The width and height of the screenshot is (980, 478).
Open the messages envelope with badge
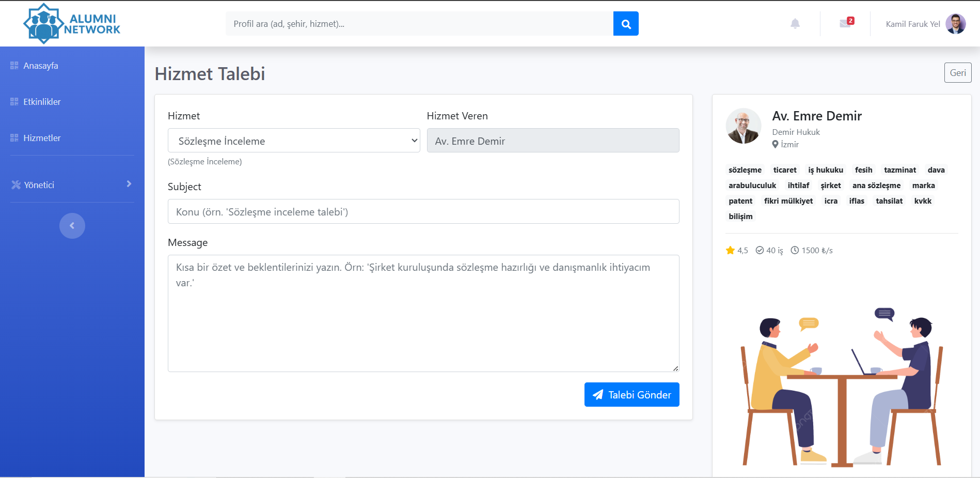(845, 23)
